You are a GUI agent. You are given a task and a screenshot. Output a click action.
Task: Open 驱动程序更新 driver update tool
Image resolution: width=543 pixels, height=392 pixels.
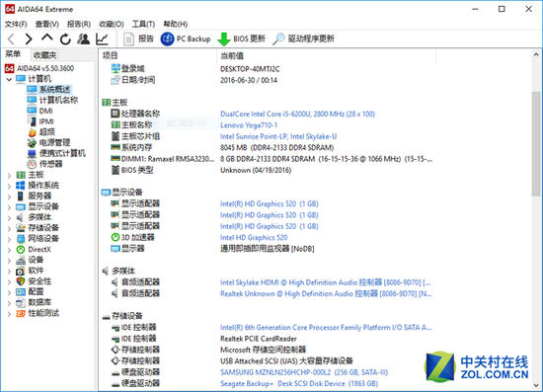click(303, 39)
